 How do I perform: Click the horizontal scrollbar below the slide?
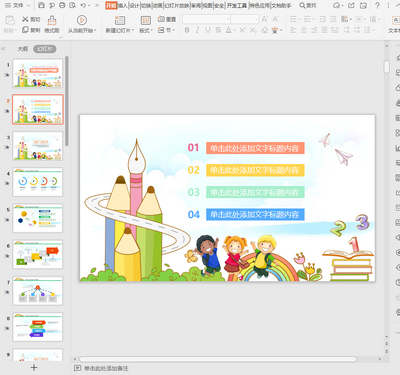(x=218, y=359)
